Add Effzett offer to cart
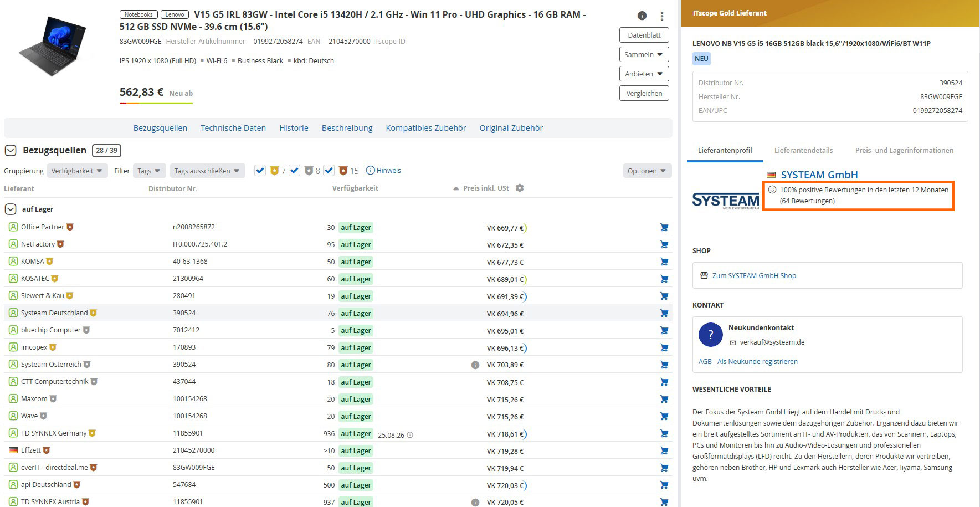Screen dimensions: 980x507 pos(664,450)
